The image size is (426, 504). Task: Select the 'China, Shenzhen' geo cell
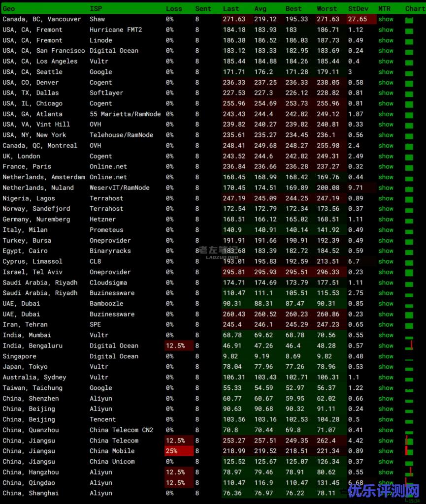[x=31, y=399]
